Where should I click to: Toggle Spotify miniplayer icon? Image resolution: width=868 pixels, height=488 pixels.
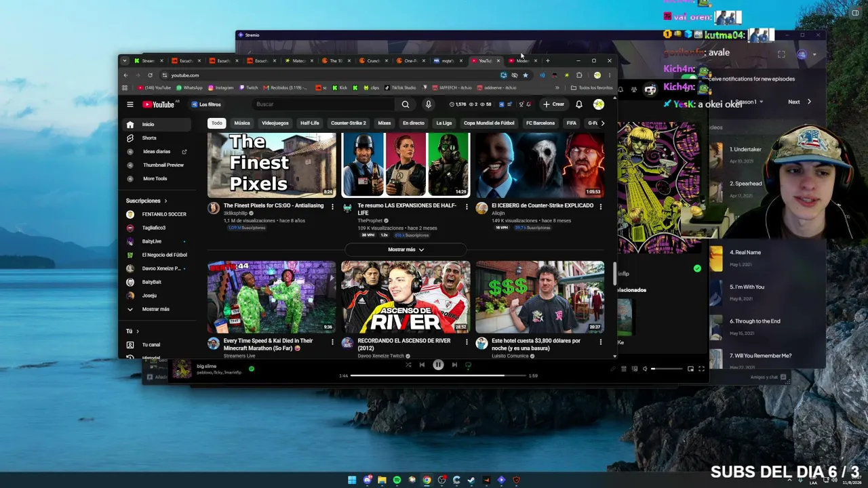pyautogui.click(x=690, y=369)
